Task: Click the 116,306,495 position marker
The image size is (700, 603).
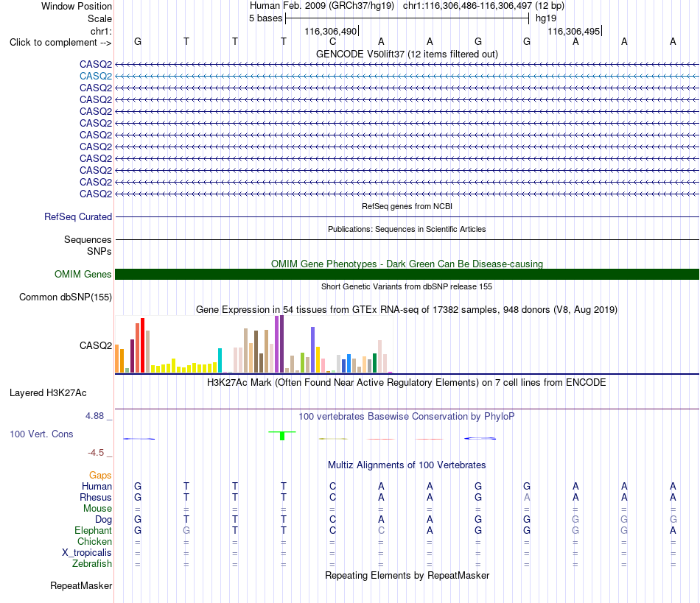Action: point(574,31)
